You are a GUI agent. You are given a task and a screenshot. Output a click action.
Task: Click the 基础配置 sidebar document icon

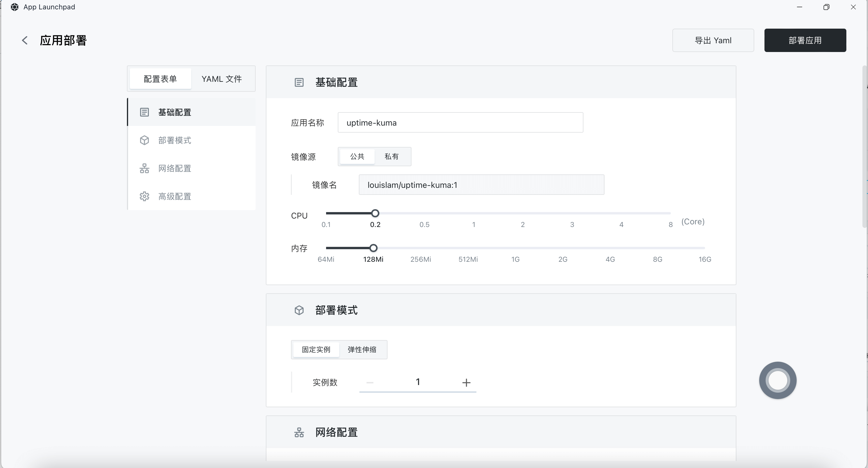[144, 112]
